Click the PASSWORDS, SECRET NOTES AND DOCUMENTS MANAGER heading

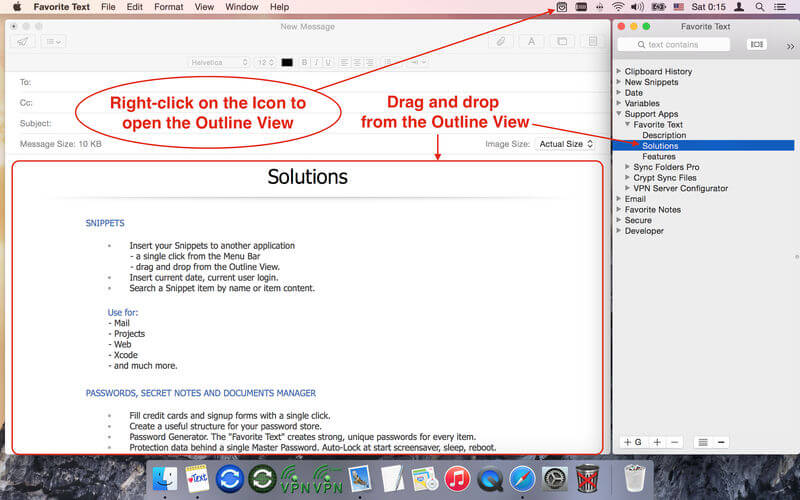[x=201, y=393]
